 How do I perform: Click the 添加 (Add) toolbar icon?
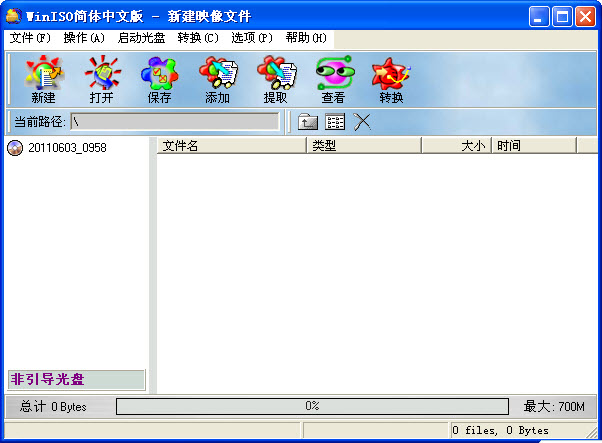pos(218,79)
